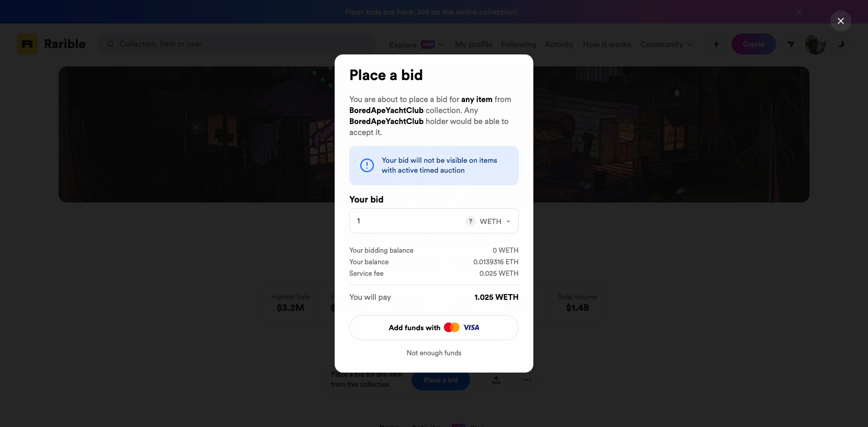This screenshot has width=868, height=427.
Task: Click the Rarible logo icon
Action: (27, 44)
